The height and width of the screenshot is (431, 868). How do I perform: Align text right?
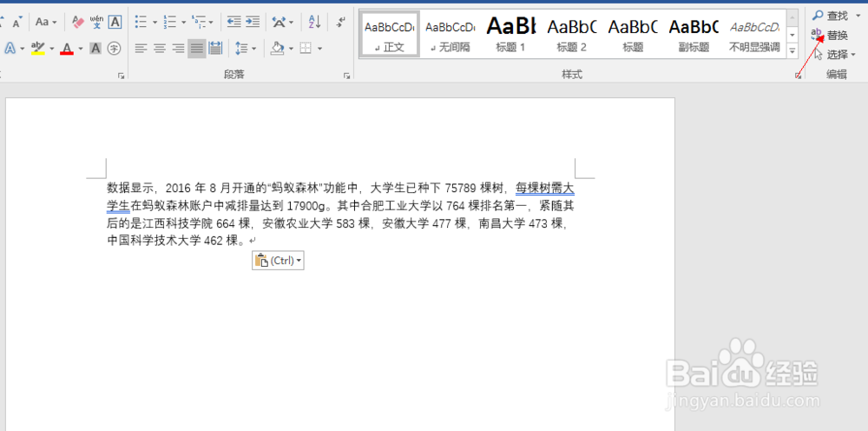click(178, 49)
